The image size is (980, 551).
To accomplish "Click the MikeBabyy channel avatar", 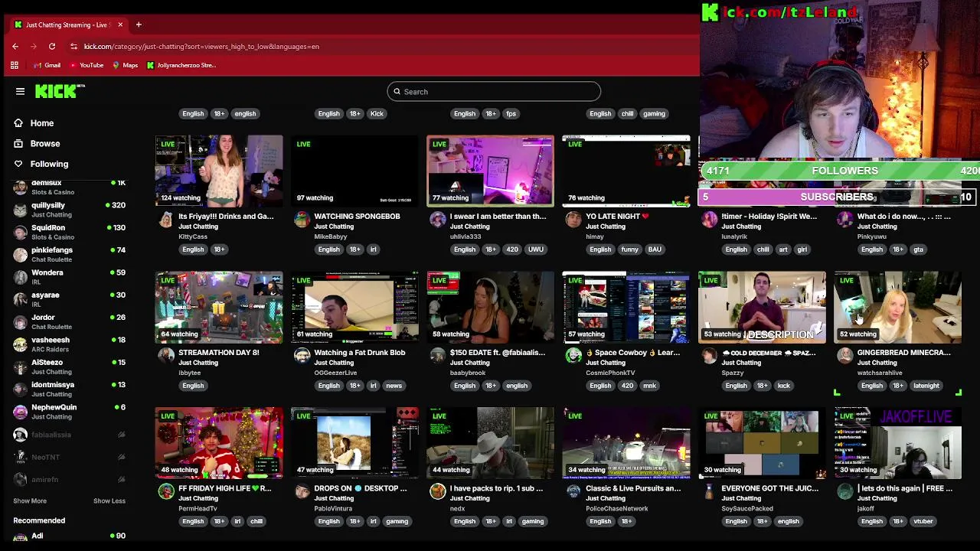I will click(302, 220).
